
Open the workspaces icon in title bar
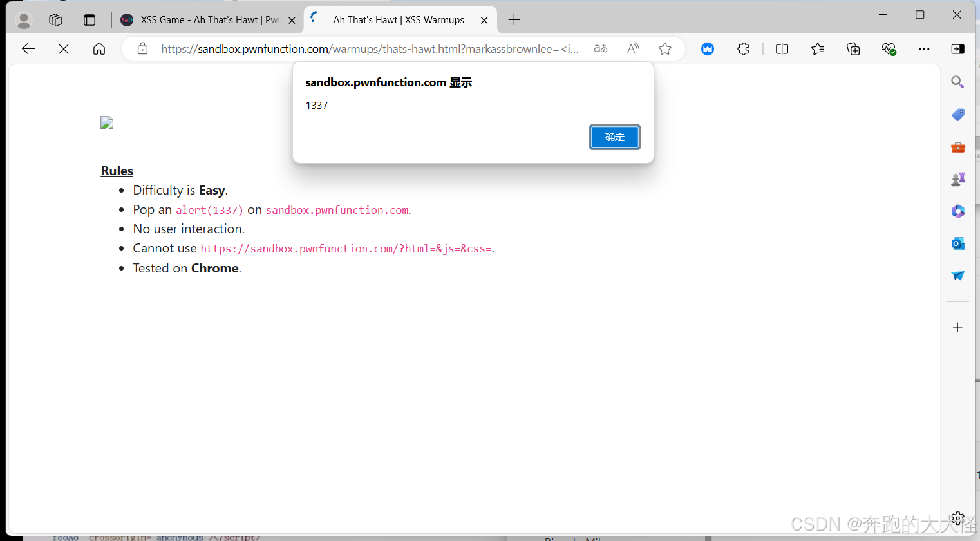tap(56, 20)
